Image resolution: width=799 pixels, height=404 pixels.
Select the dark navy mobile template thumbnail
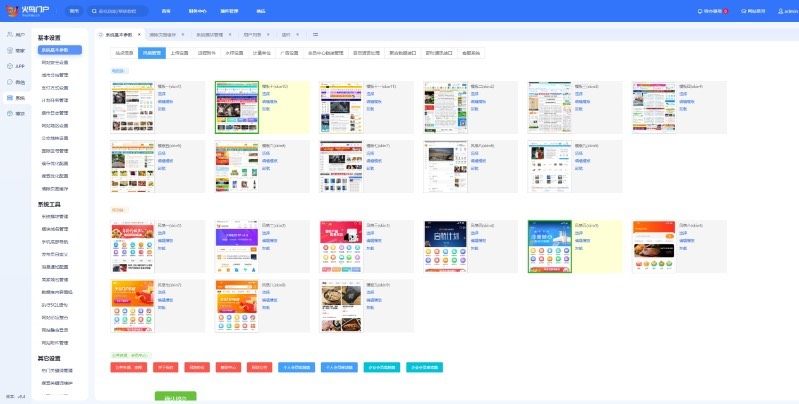coord(445,247)
